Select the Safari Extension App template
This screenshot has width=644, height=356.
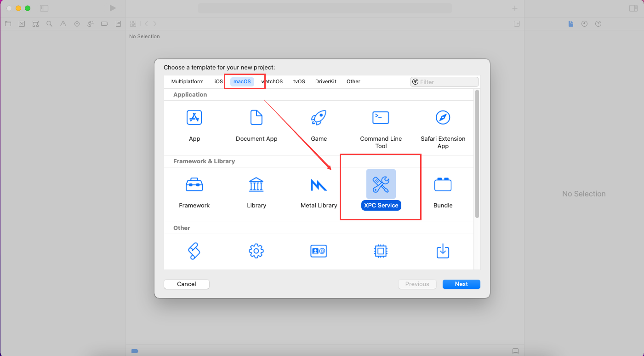point(443,118)
